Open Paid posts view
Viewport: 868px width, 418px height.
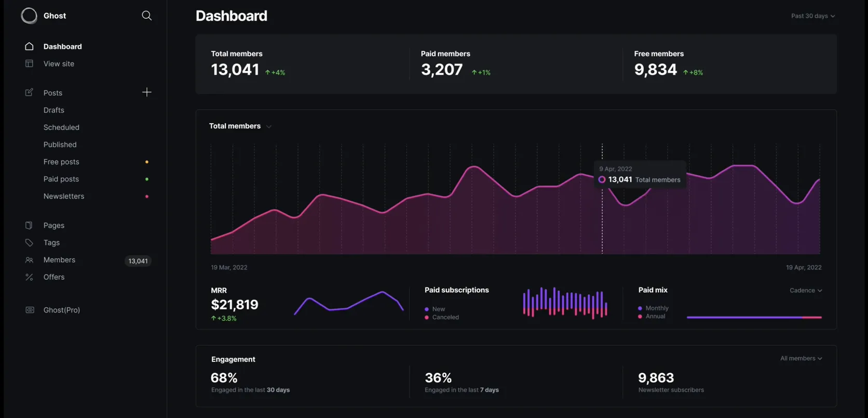point(61,179)
